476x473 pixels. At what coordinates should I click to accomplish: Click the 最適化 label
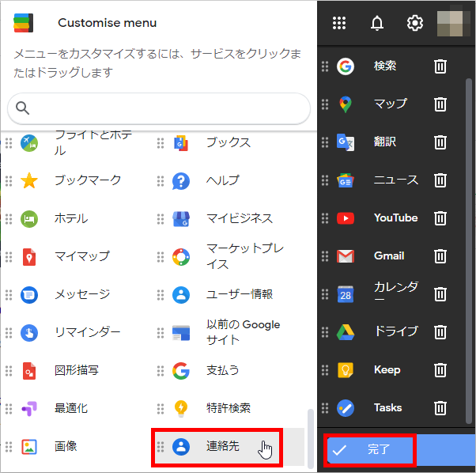pyautogui.click(x=71, y=408)
